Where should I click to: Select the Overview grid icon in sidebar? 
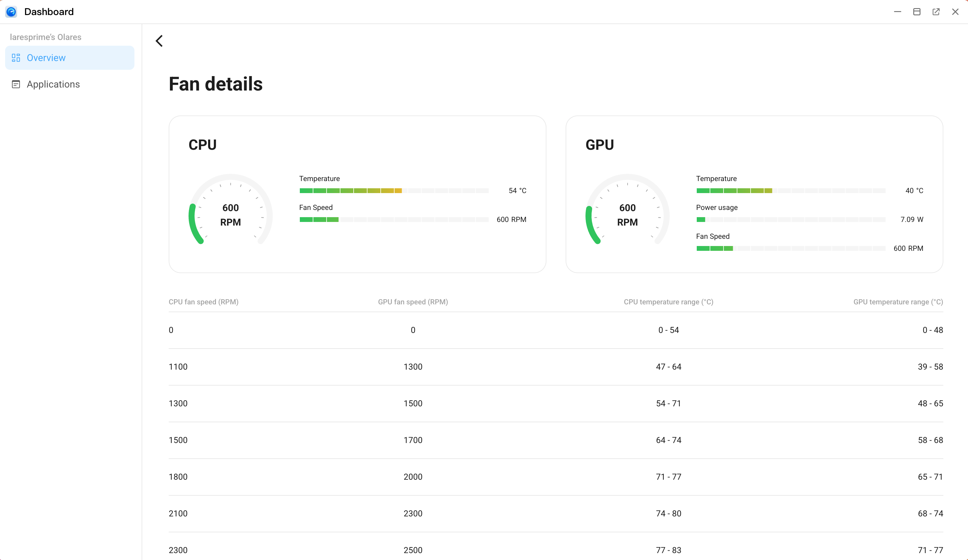point(16,58)
